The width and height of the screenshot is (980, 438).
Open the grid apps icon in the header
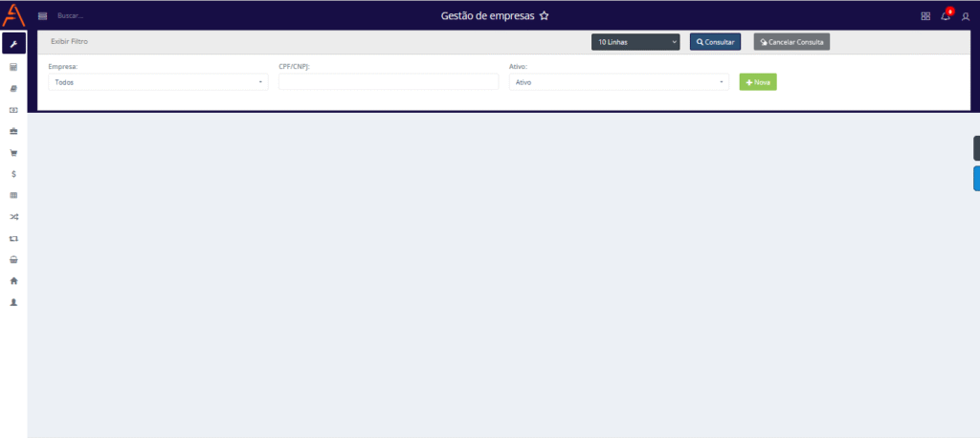coord(925,16)
